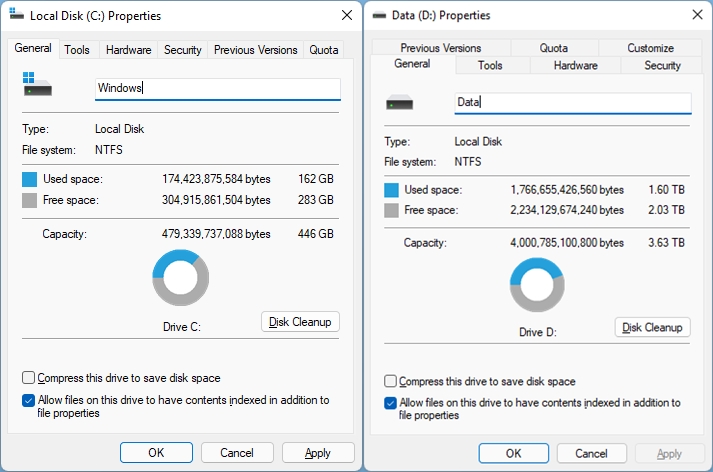Select the Customize tab in D: properties
This screenshot has width=713, height=472.
pos(650,48)
